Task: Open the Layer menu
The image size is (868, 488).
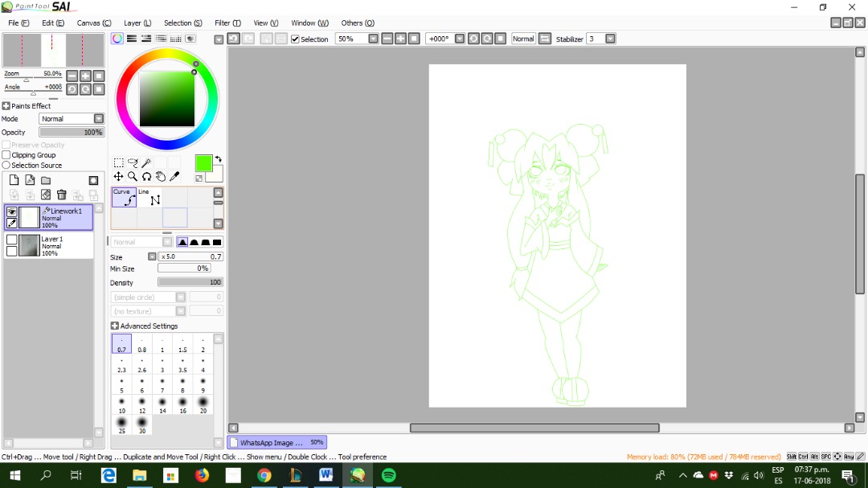Action: (137, 23)
